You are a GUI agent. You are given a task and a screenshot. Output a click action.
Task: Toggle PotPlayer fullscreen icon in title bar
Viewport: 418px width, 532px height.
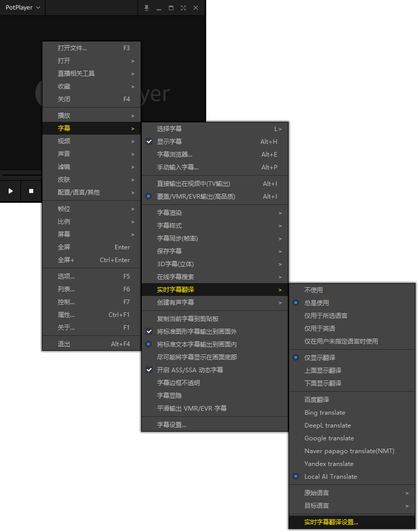[x=183, y=8]
